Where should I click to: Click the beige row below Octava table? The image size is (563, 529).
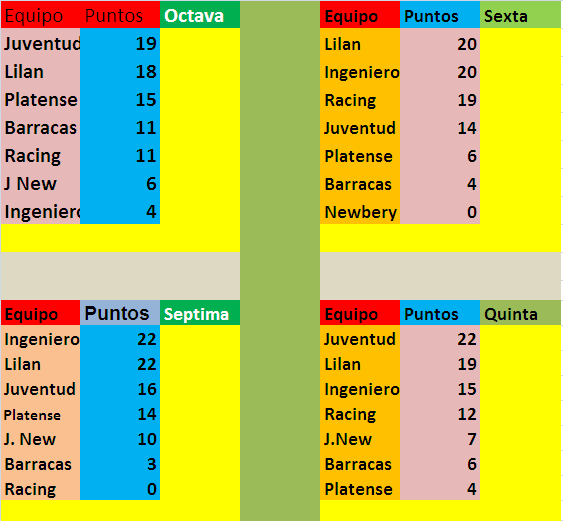[x=120, y=276]
